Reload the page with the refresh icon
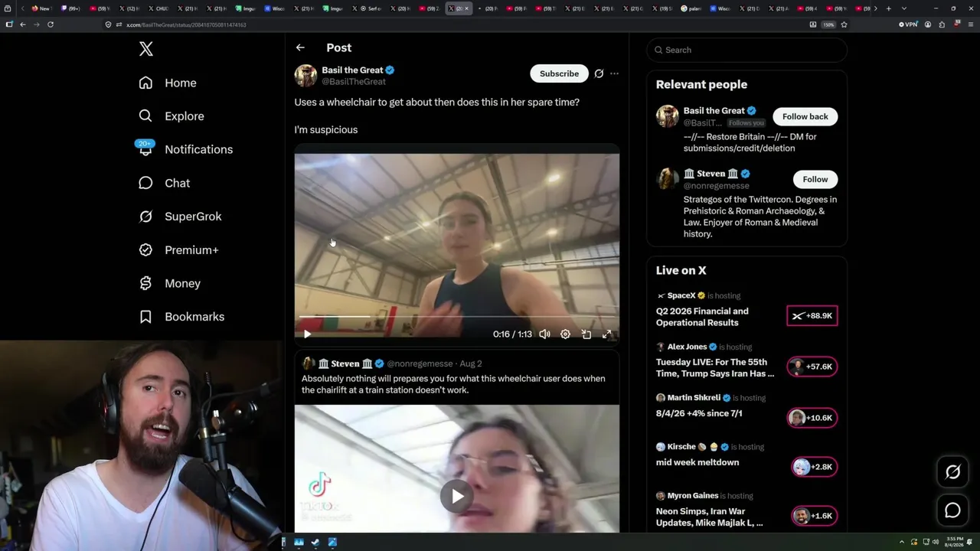 coord(51,24)
